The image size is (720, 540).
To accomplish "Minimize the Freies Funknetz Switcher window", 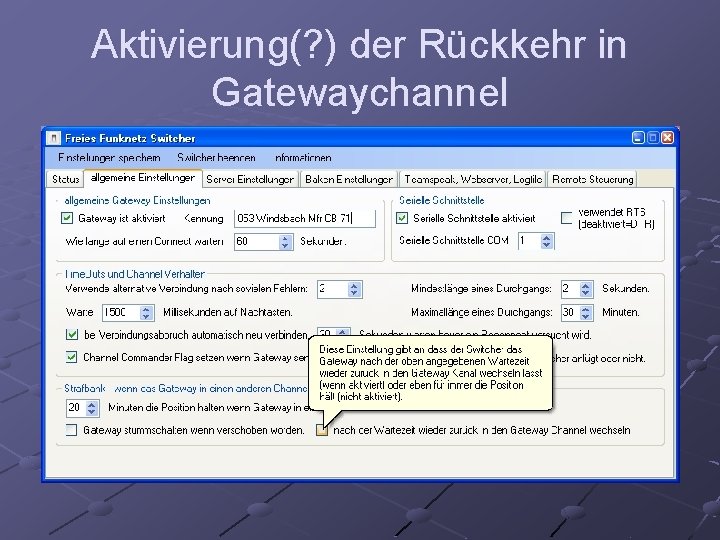I will pyautogui.click(x=638, y=138).
